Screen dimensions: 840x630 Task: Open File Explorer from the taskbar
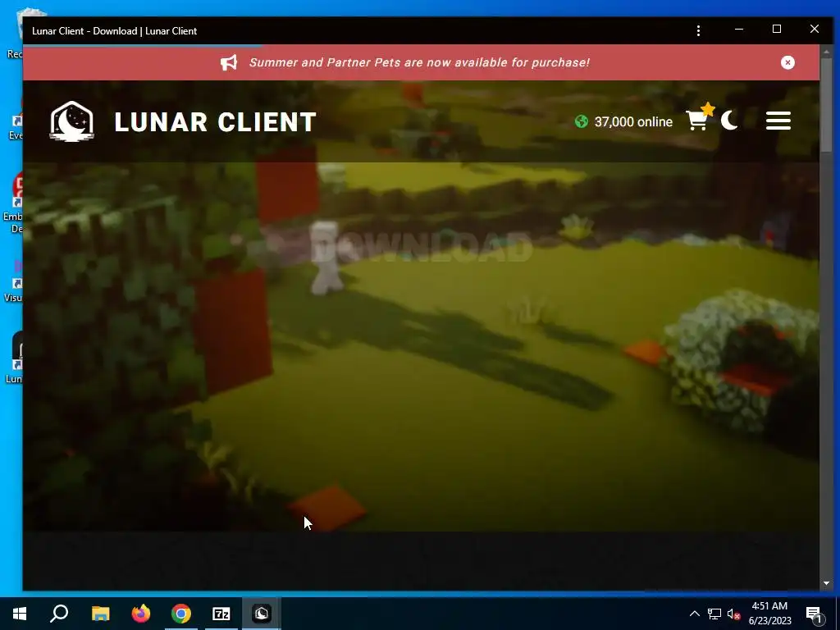(100, 614)
